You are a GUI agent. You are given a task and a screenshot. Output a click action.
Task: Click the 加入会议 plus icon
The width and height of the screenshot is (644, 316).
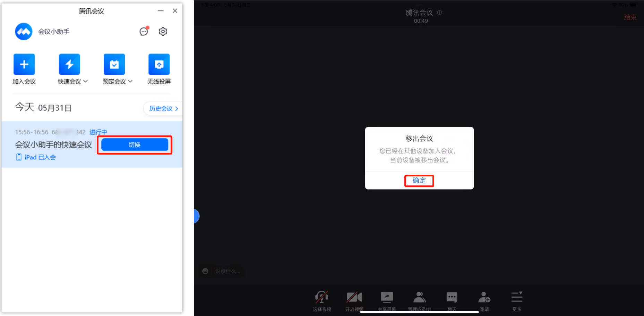(24, 64)
